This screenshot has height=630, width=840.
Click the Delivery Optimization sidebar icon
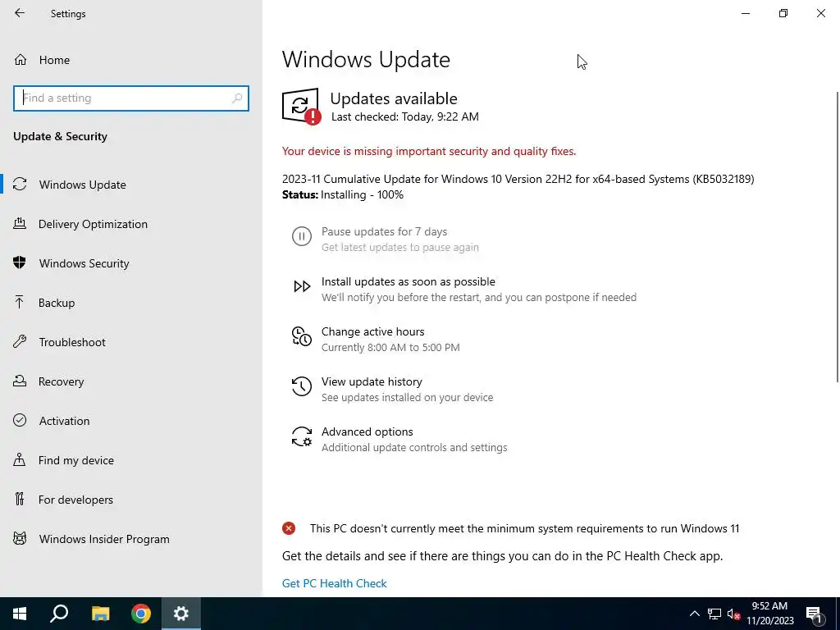(20, 223)
